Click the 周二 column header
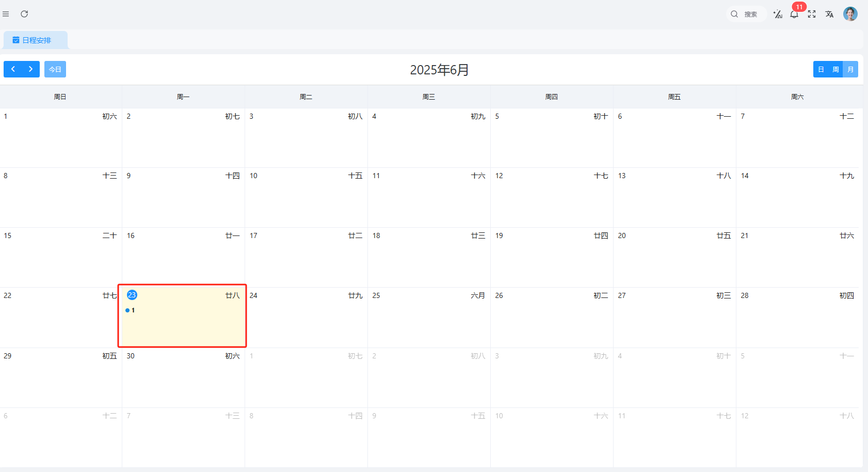 (306, 97)
